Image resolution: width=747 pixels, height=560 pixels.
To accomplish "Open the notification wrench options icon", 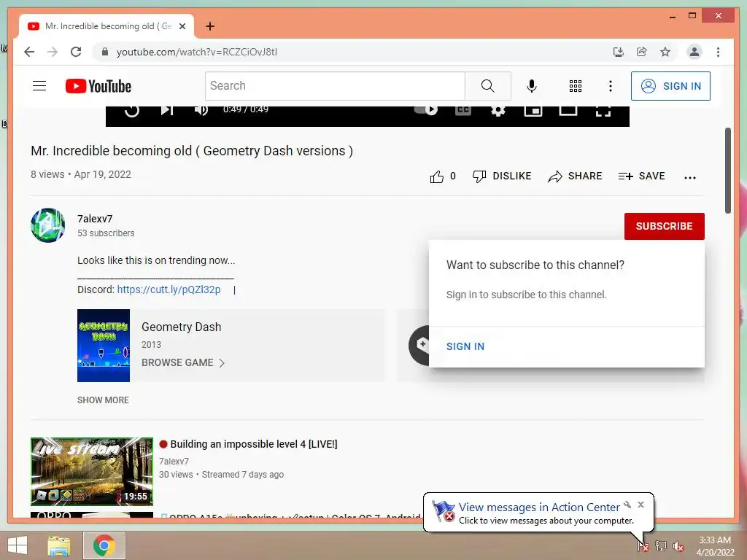I will click(627, 505).
